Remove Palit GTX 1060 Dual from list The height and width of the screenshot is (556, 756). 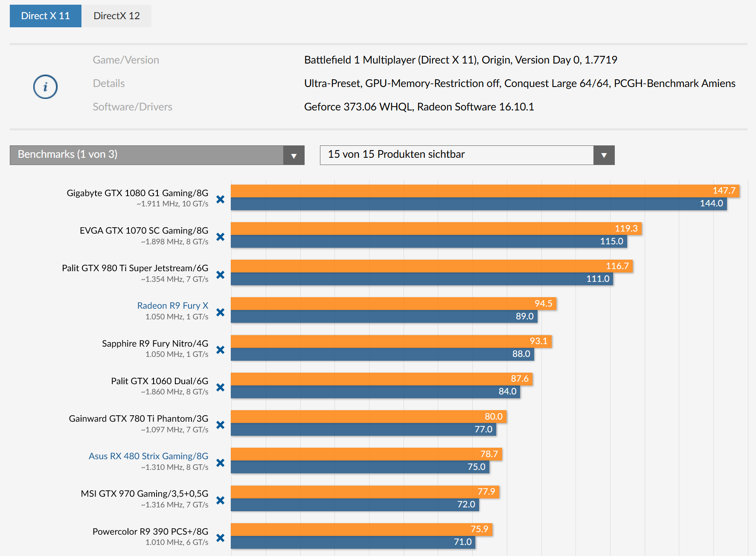220,387
